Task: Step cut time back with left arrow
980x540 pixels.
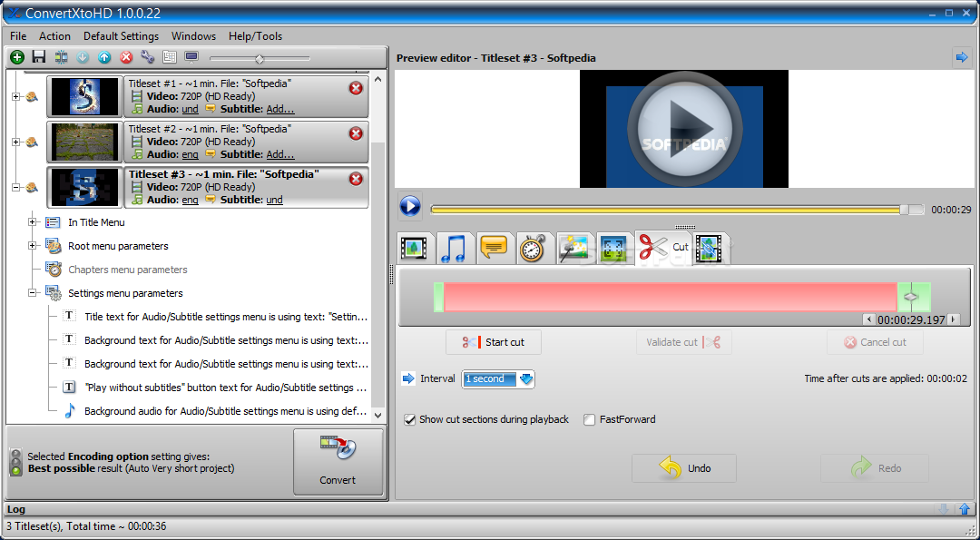Action: coord(868,319)
